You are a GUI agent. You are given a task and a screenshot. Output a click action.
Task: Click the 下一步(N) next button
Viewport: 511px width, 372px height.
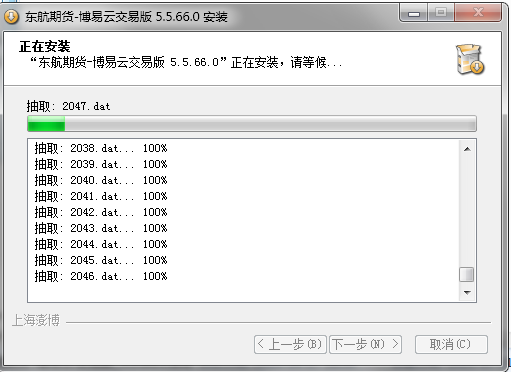365,344
